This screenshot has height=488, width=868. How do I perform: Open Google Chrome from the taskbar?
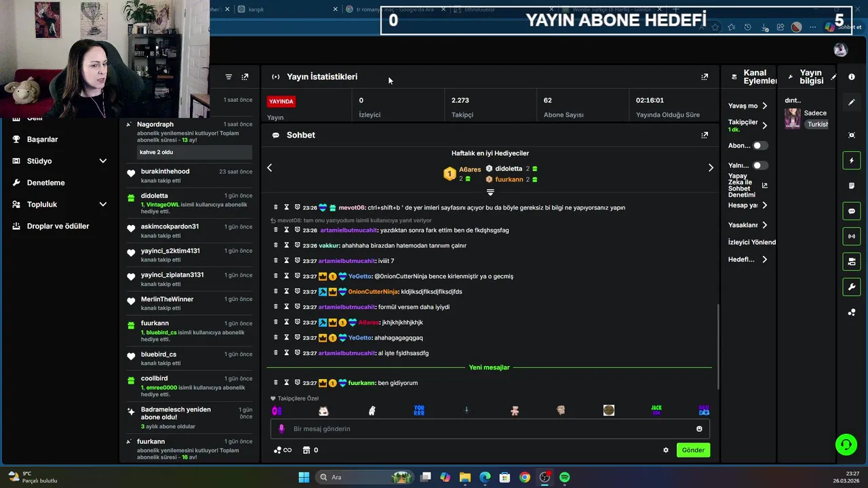525,477
